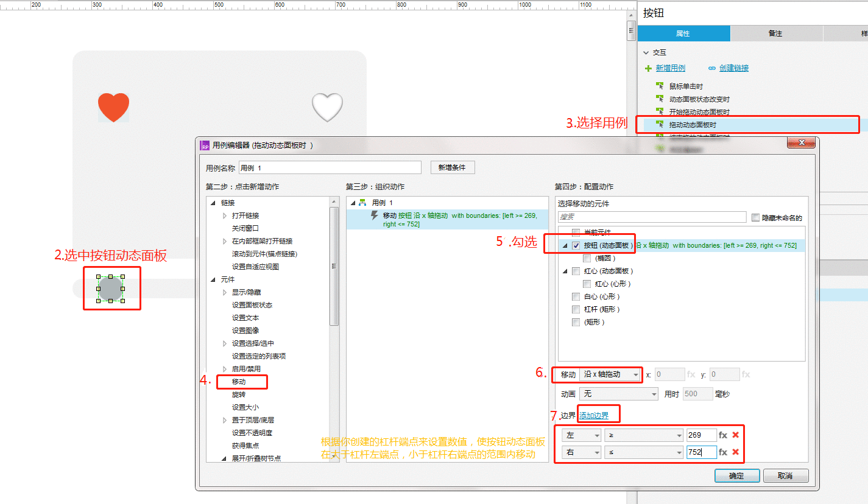Image resolution: width=868 pixels, height=504 pixels.
Task: Click the 752 boundary value field
Action: tap(701, 452)
